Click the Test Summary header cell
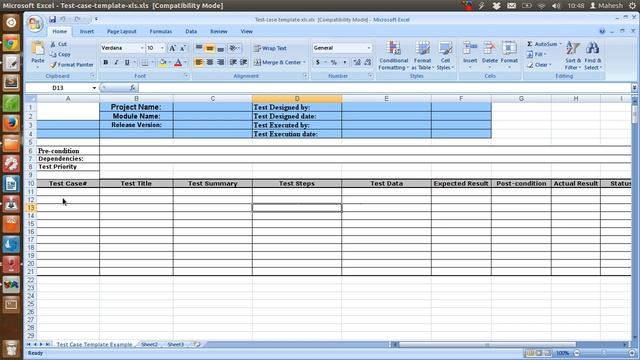Image resolution: width=640 pixels, height=360 pixels. 213,184
